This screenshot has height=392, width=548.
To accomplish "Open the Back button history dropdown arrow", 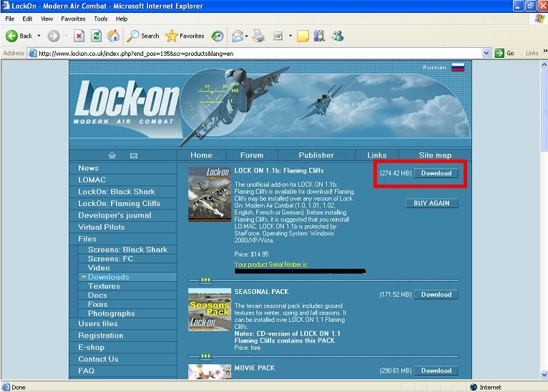I will click(x=39, y=36).
